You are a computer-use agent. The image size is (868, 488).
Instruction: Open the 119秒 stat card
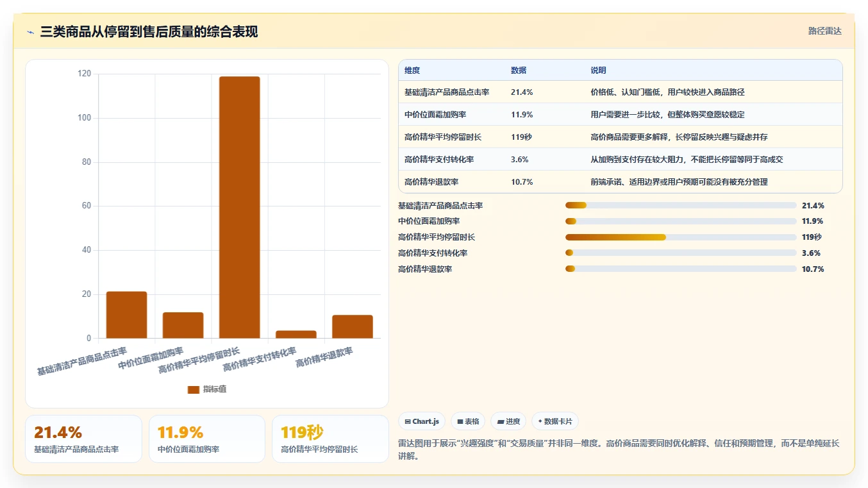(x=330, y=439)
